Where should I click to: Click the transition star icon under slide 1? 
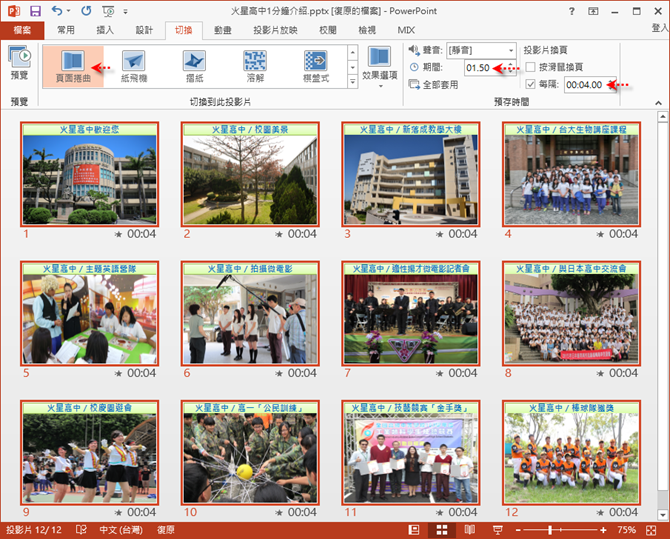(x=118, y=234)
